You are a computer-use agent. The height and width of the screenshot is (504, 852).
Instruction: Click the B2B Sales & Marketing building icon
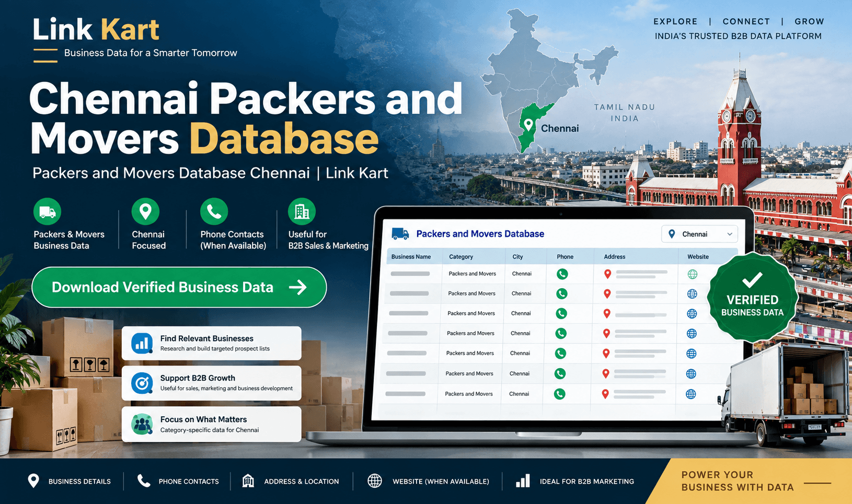click(302, 212)
